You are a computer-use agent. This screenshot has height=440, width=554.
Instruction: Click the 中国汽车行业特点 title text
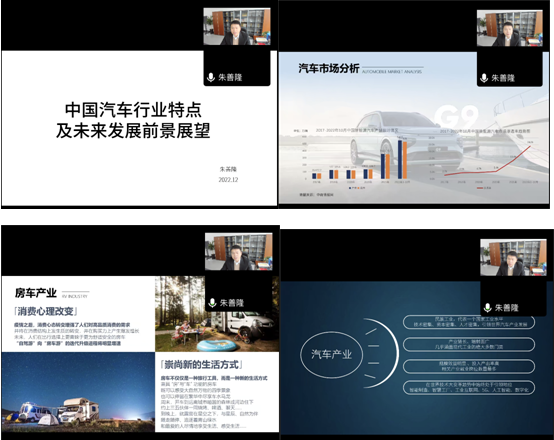click(x=133, y=110)
